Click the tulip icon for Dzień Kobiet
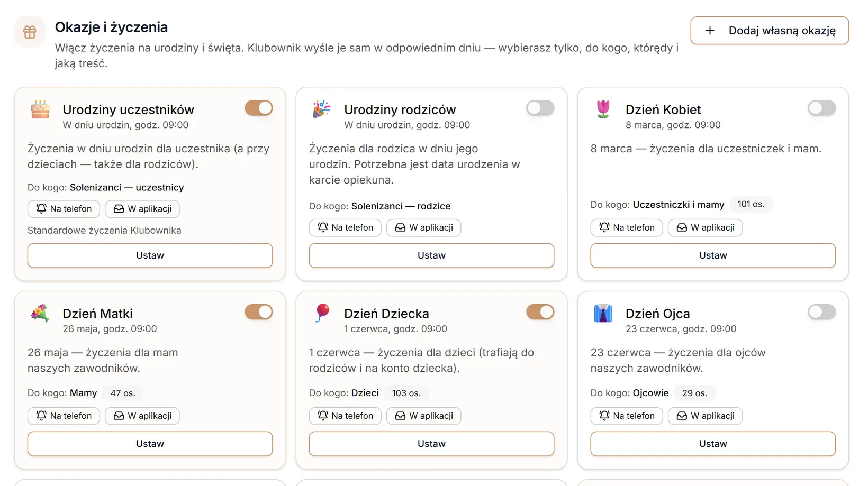This screenshot has width=868, height=486. (603, 109)
